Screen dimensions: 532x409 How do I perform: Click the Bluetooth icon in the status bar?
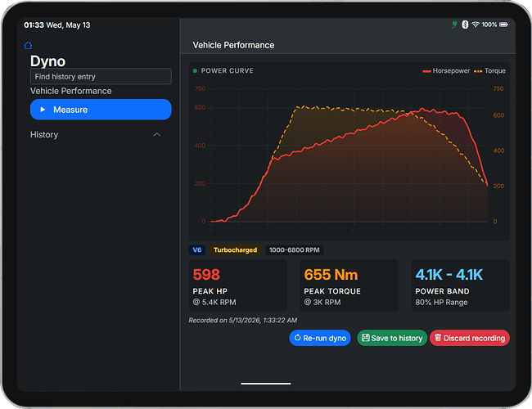click(x=465, y=25)
